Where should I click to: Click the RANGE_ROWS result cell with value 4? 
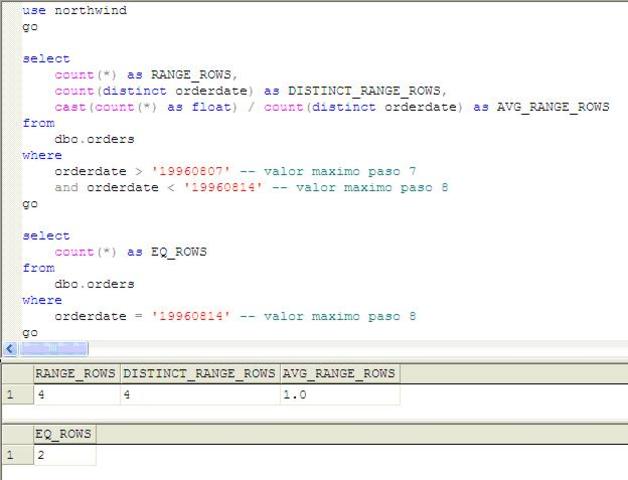(x=77, y=395)
